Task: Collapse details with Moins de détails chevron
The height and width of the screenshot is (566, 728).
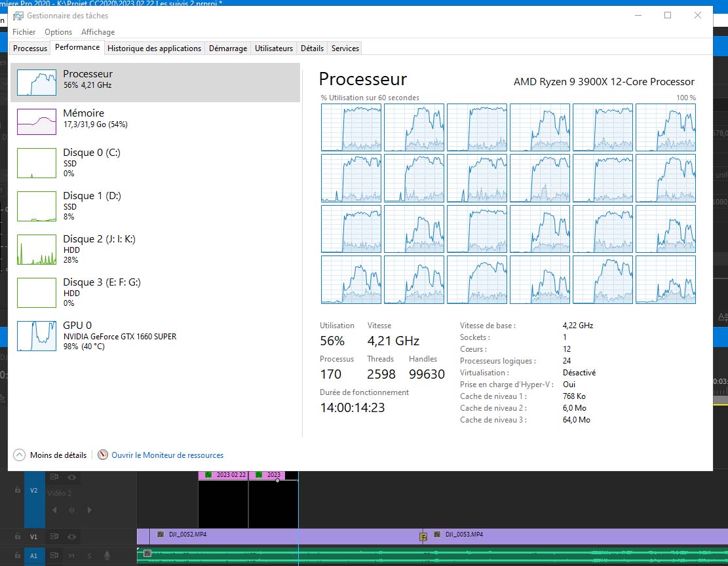Action: pyautogui.click(x=19, y=455)
